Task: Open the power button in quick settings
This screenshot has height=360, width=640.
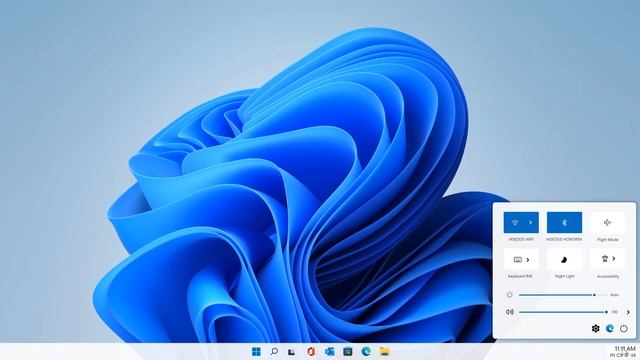Action: coord(624,328)
